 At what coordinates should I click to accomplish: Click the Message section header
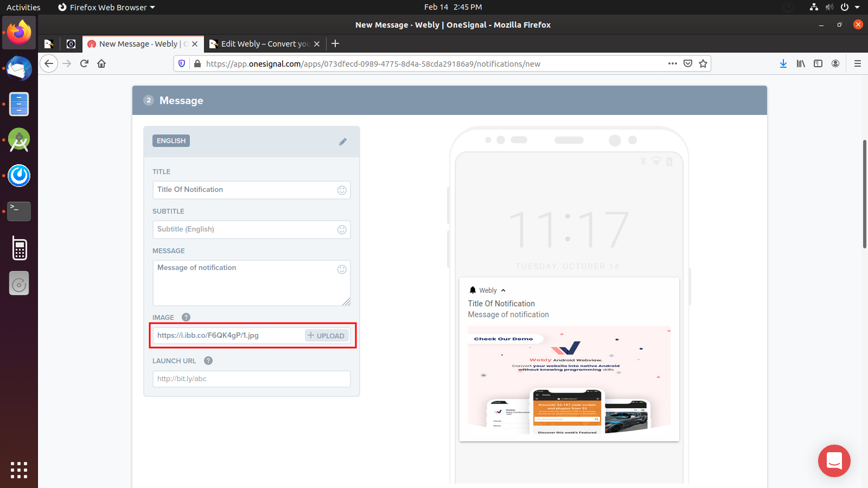[450, 100]
